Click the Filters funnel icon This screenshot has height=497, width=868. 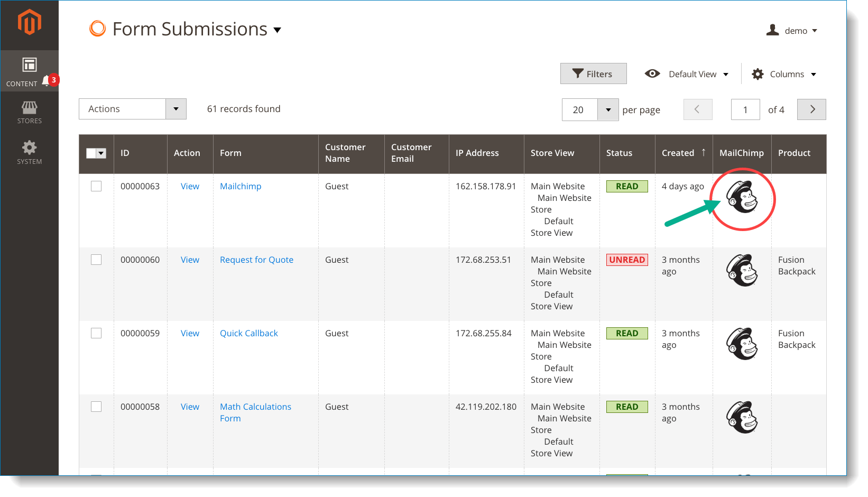pyautogui.click(x=578, y=73)
